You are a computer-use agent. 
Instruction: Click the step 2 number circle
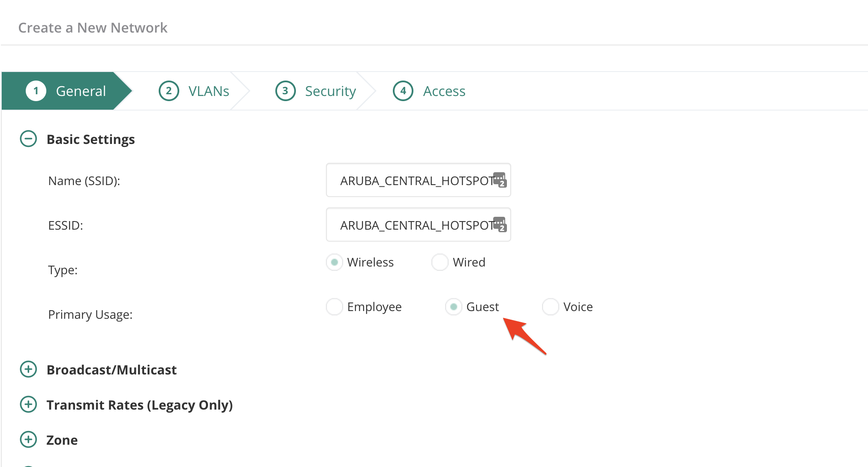(x=169, y=91)
